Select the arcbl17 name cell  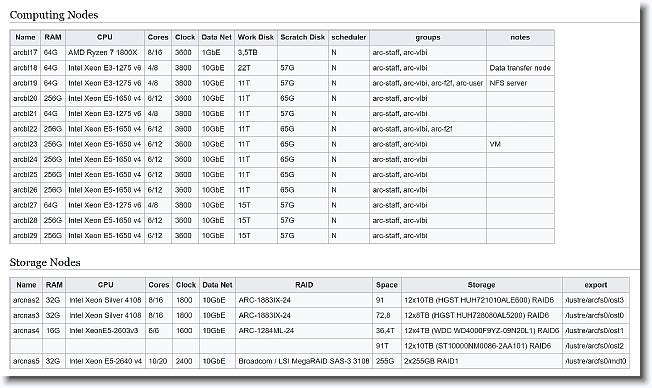pyautogui.click(x=25, y=53)
